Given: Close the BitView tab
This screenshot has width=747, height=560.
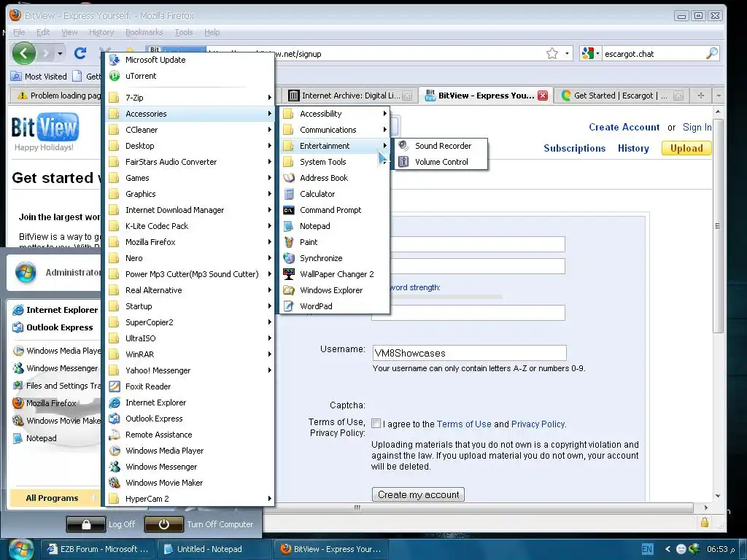Looking at the screenshot, I should tap(542, 96).
